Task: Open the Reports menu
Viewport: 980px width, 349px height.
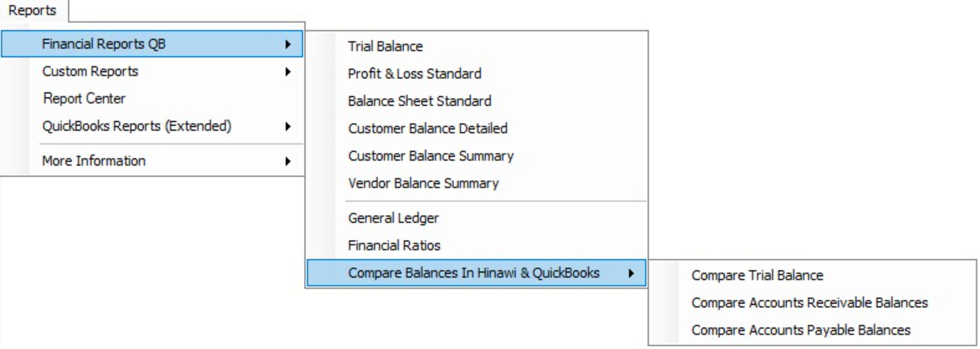Action: 33,10
